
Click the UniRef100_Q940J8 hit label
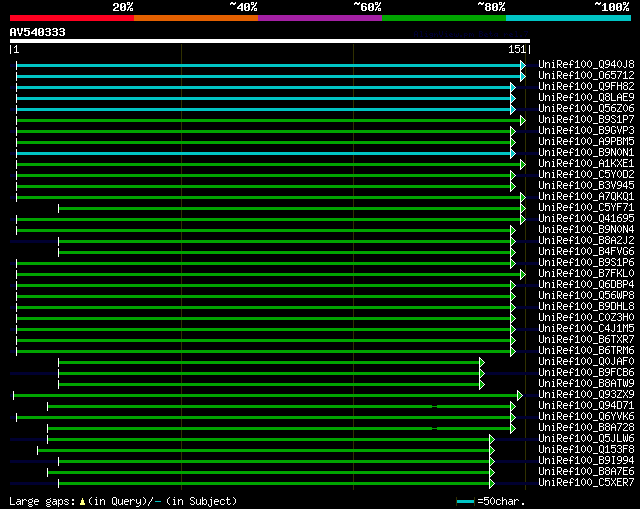[586, 64]
